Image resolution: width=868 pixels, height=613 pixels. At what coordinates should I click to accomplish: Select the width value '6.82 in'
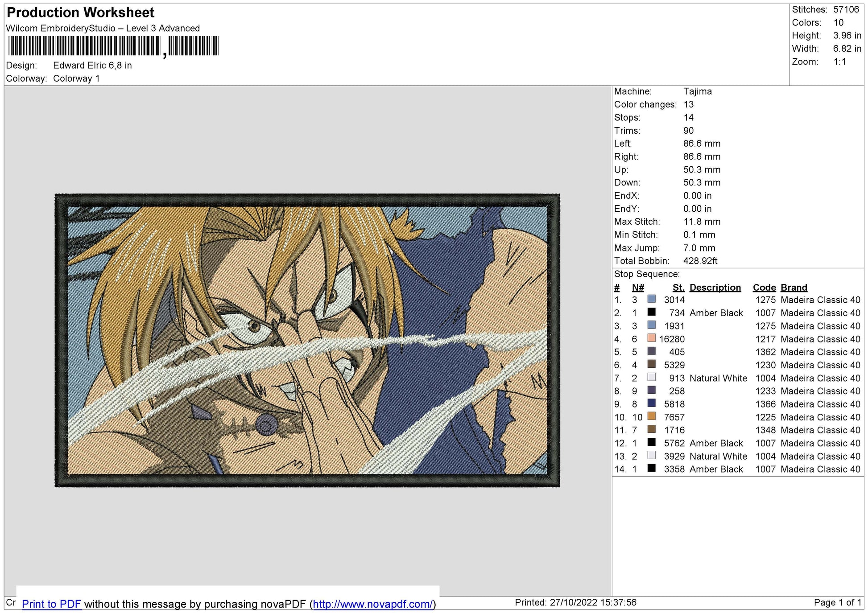point(847,49)
